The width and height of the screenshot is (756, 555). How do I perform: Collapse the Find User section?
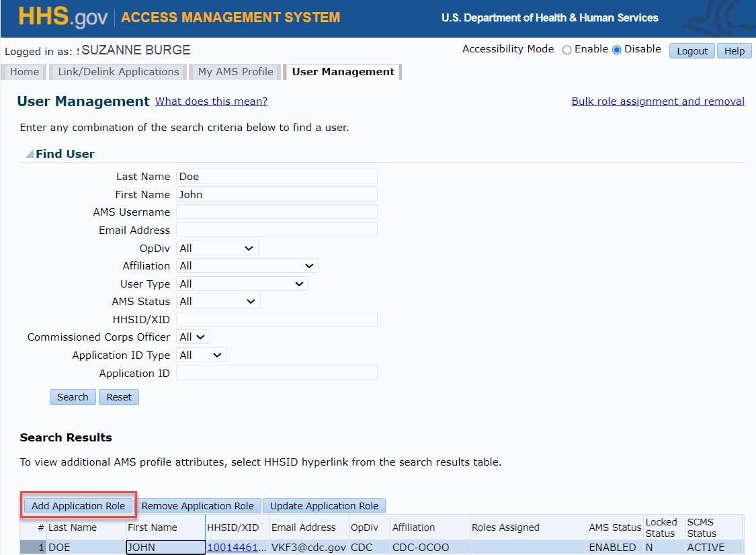30,155
